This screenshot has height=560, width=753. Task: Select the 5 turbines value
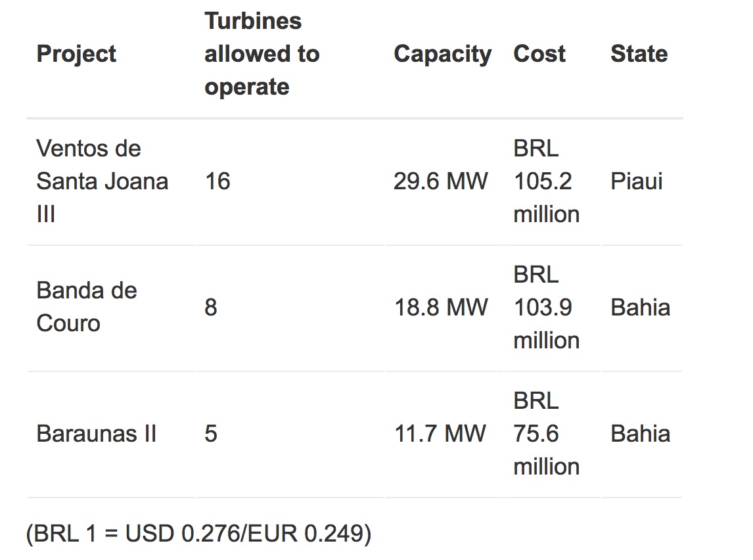[x=211, y=434]
